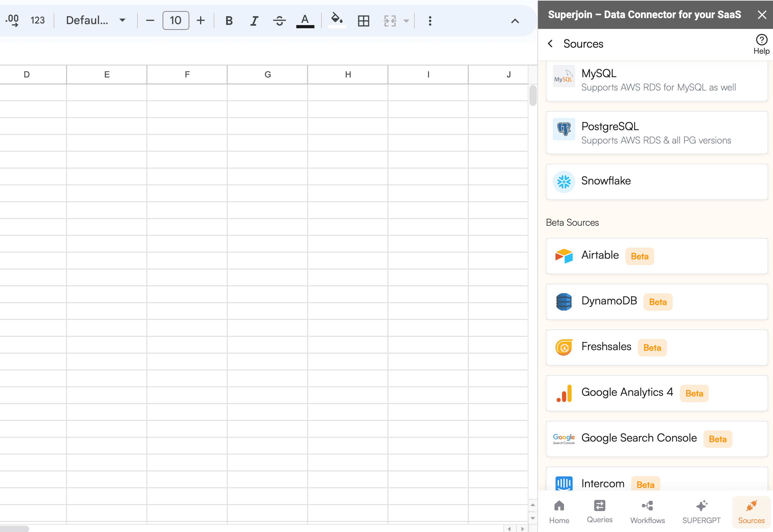Screen dimensions: 773x532
Task: Switch to the Workflows tab
Action: click(x=647, y=512)
